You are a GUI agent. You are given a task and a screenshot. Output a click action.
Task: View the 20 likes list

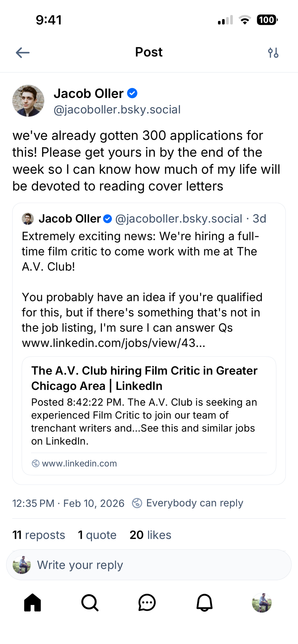coord(150,535)
